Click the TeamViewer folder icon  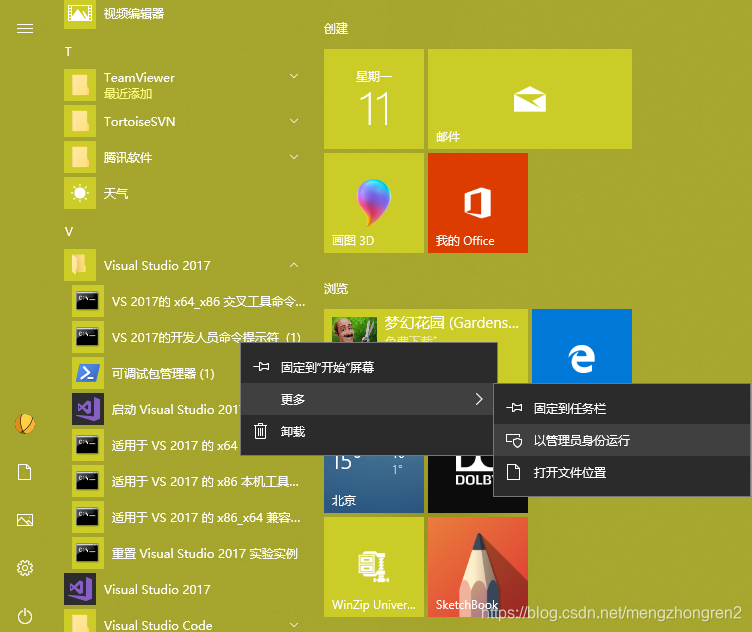point(80,85)
